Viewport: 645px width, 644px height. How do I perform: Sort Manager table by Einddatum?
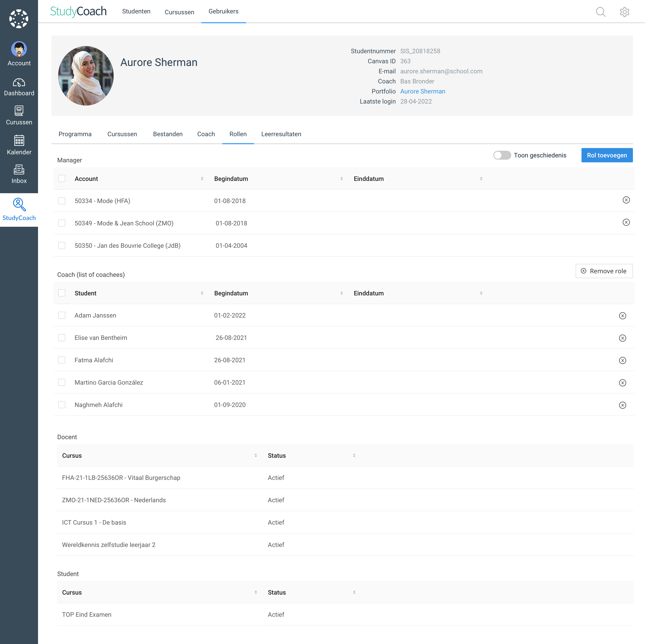481,179
